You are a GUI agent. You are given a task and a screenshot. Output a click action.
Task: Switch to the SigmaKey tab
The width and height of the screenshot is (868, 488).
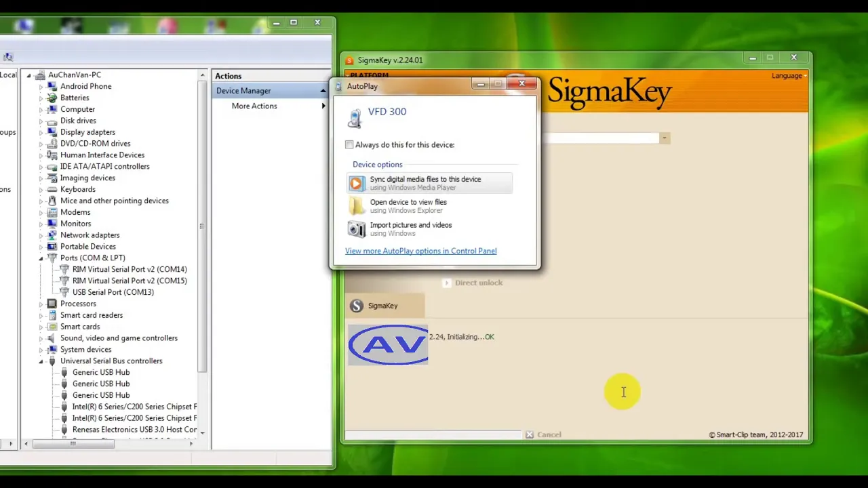pos(384,306)
